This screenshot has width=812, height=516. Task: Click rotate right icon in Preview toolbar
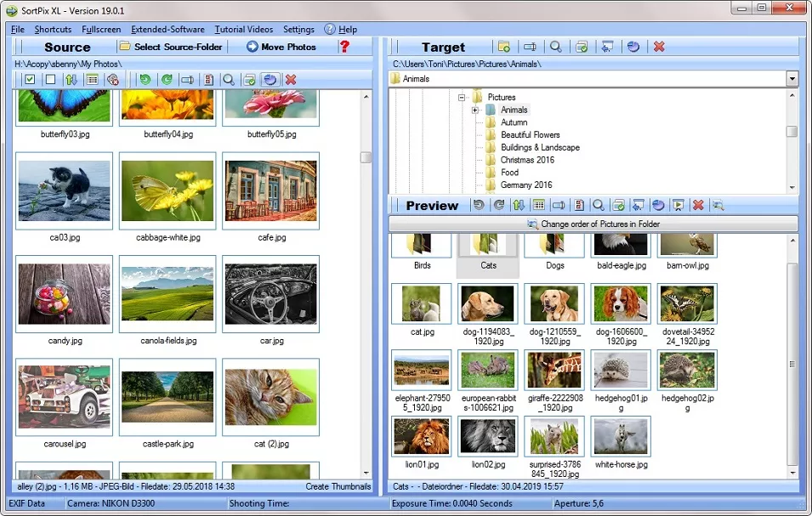pos(499,205)
